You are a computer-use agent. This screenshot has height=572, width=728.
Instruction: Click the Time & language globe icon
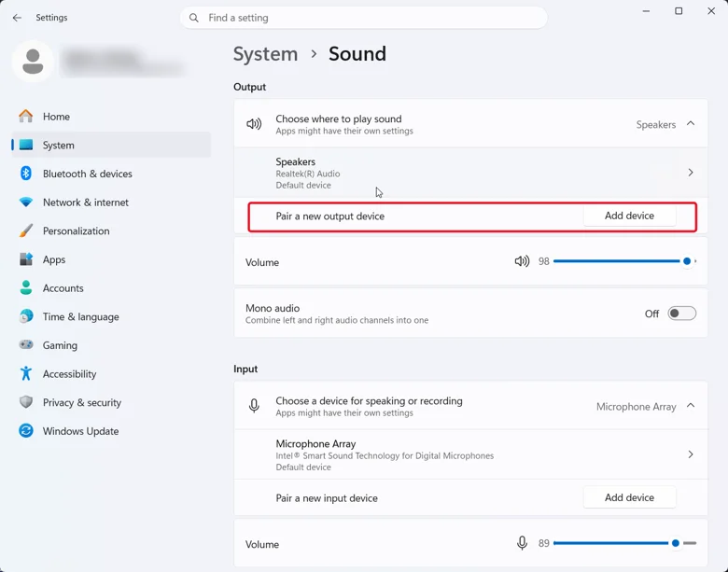coord(26,316)
